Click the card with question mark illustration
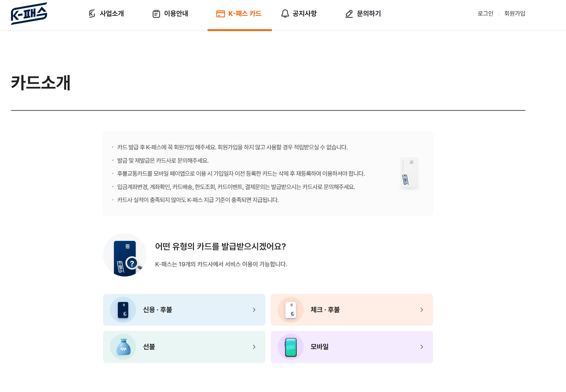Screen dimensions: 566x392 tap(125, 255)
